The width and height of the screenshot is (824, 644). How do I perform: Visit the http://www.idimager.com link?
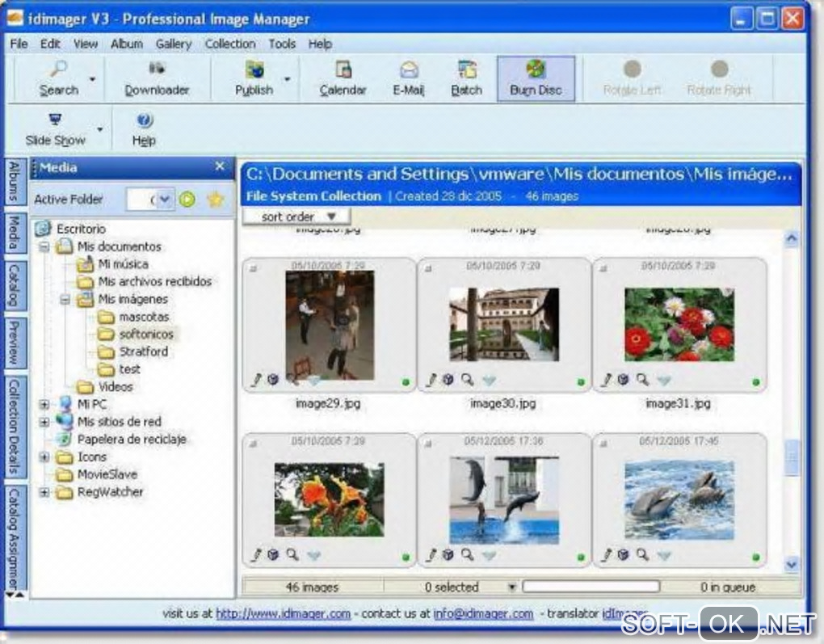pyautogui.click(x=283, y=613)
